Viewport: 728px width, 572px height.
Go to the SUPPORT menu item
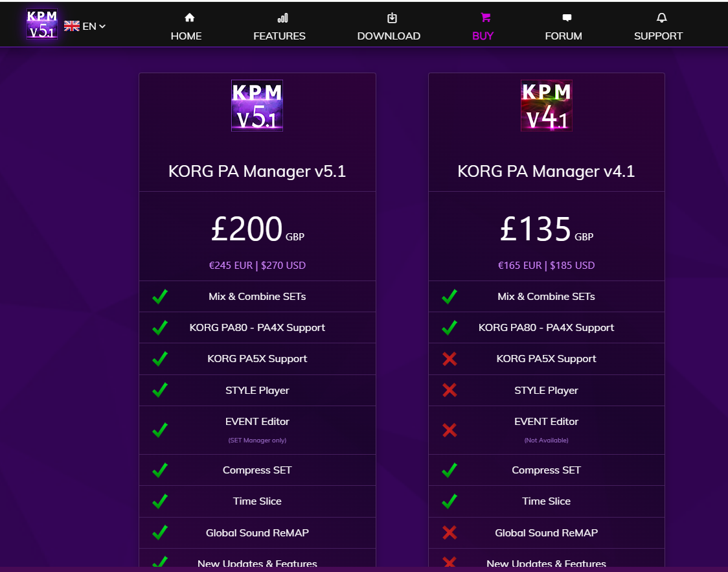pyautogui.click(x=658, y=36)
